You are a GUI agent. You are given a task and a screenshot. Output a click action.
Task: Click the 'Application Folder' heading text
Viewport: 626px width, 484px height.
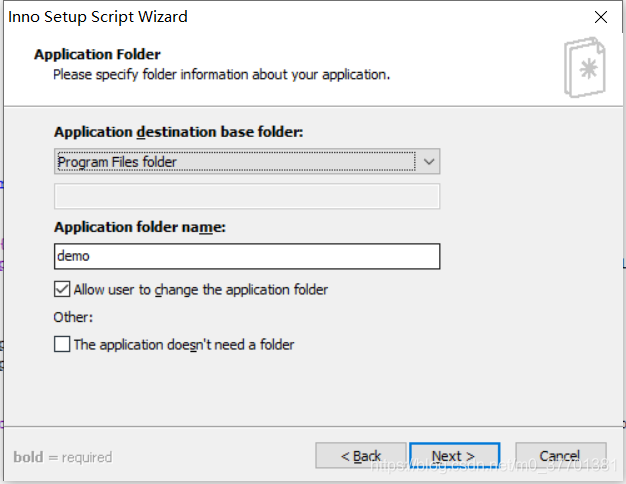tap(97, 54)
